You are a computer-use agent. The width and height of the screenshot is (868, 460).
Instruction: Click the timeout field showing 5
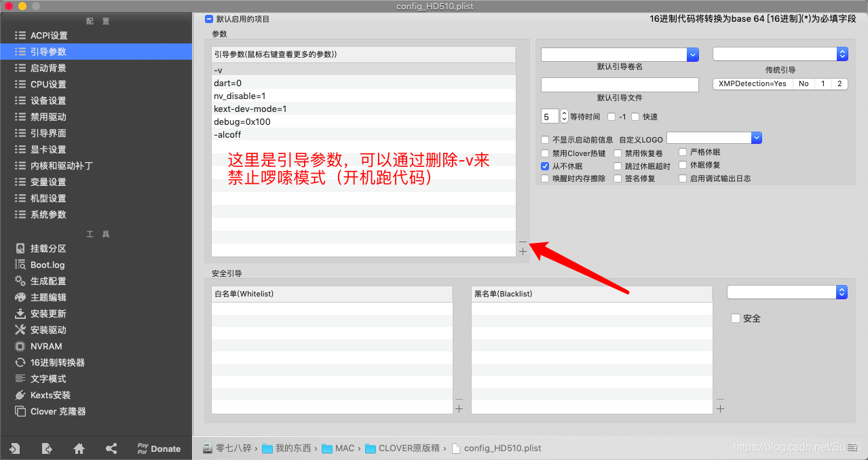[x=550, y=116]
